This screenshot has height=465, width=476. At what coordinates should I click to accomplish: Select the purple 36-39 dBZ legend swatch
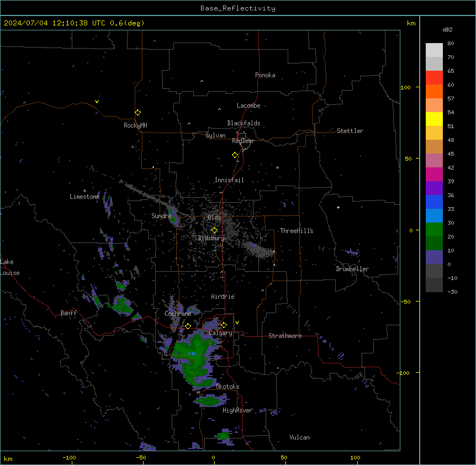[x=434, y=188]
